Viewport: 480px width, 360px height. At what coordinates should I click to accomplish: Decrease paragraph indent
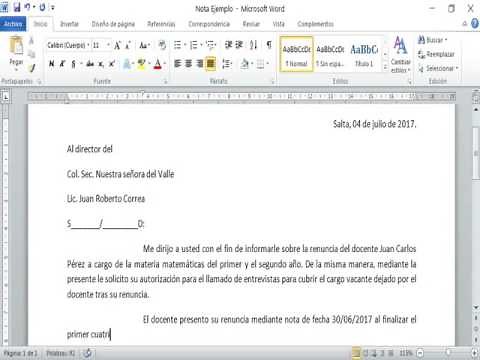coord(228,45)
